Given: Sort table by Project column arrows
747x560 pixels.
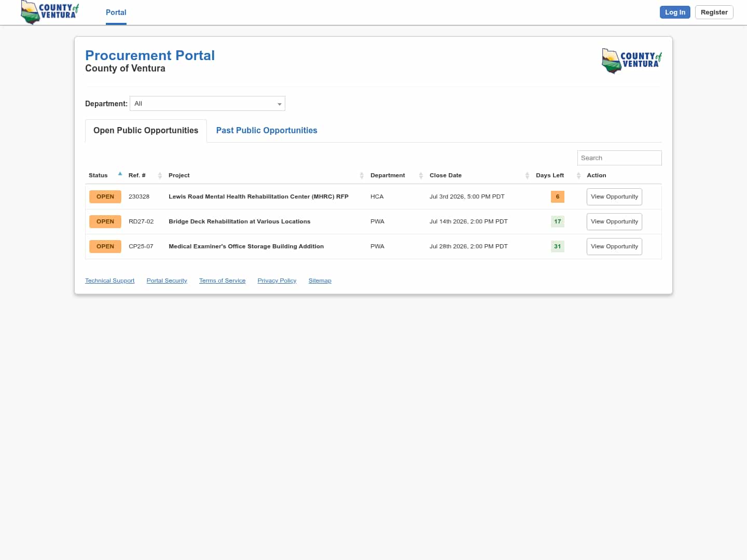Looking at the screenshot, I should click(x=362, y=176).
